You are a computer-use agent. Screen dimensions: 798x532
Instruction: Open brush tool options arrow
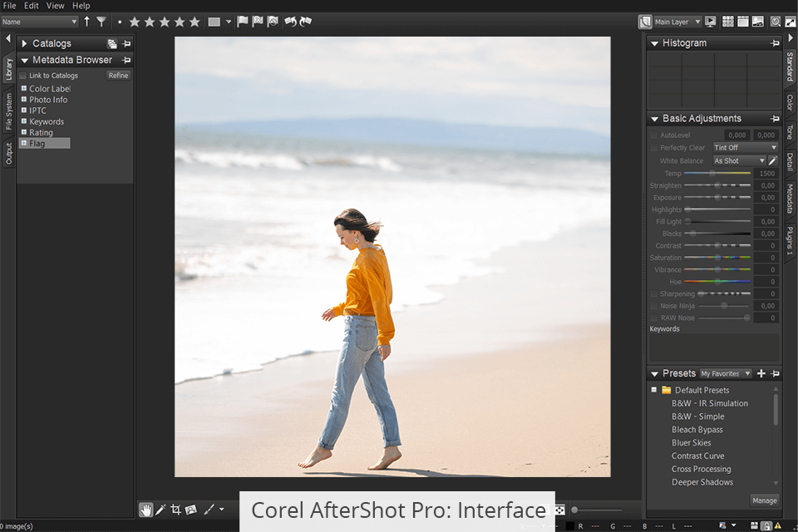coord(222,510)
